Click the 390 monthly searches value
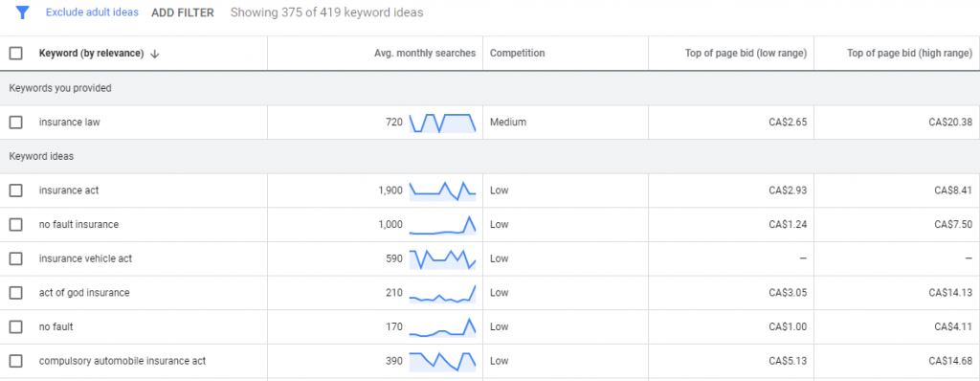The height and width of the screenshot is (381, 980). [x=394, y=361]
